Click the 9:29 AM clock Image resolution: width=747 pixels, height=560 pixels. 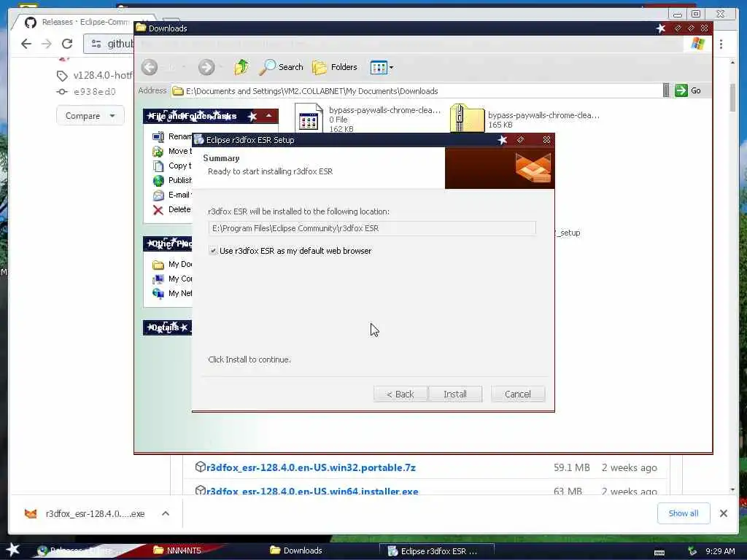(720, 551)
